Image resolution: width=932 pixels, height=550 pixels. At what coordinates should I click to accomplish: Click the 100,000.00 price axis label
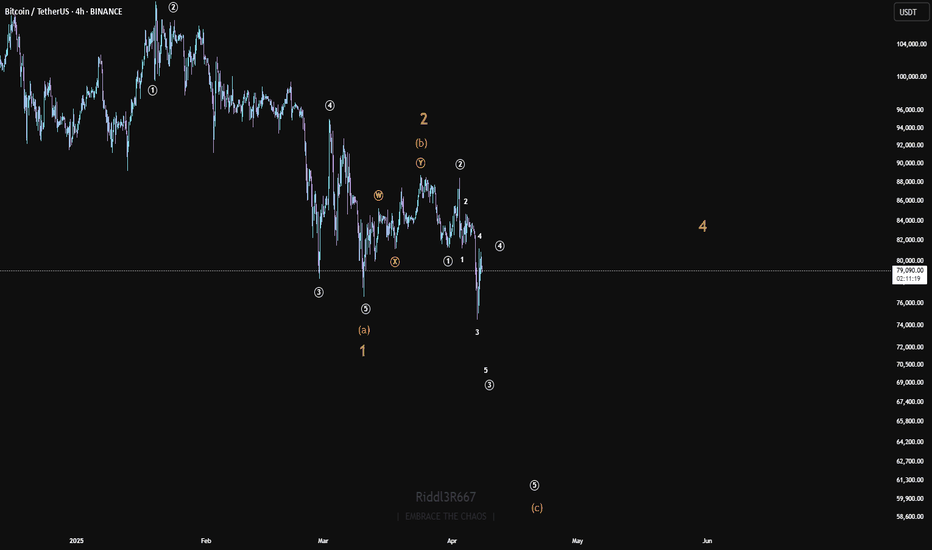tap(911, 77)
